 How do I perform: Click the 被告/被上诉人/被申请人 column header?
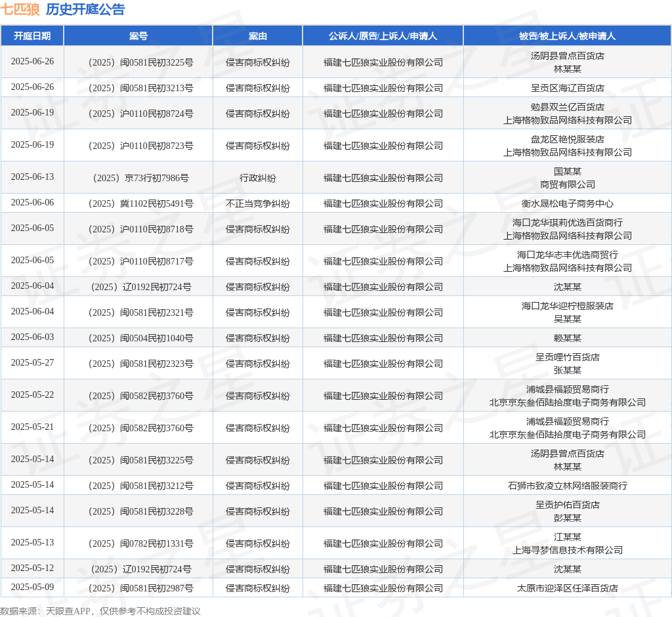[x=567, y=36]
